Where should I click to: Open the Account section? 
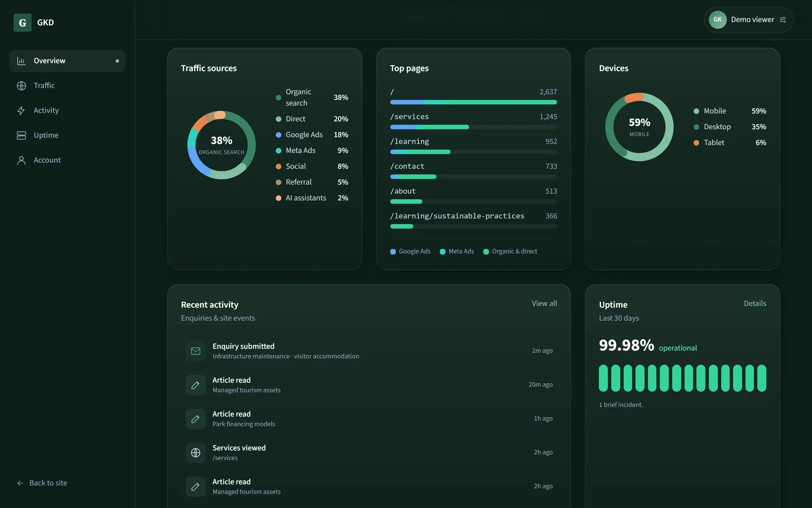[67, 161]
